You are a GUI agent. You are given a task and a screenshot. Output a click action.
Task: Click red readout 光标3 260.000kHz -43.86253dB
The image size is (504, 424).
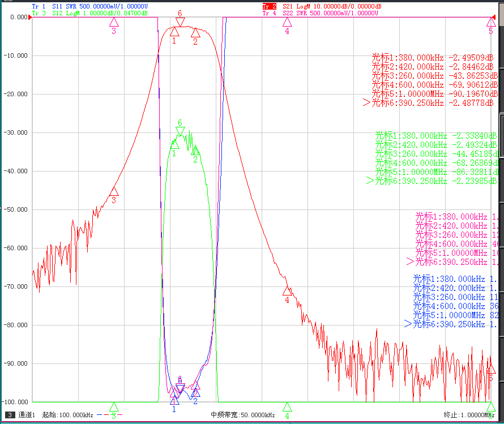pos(434,76)
